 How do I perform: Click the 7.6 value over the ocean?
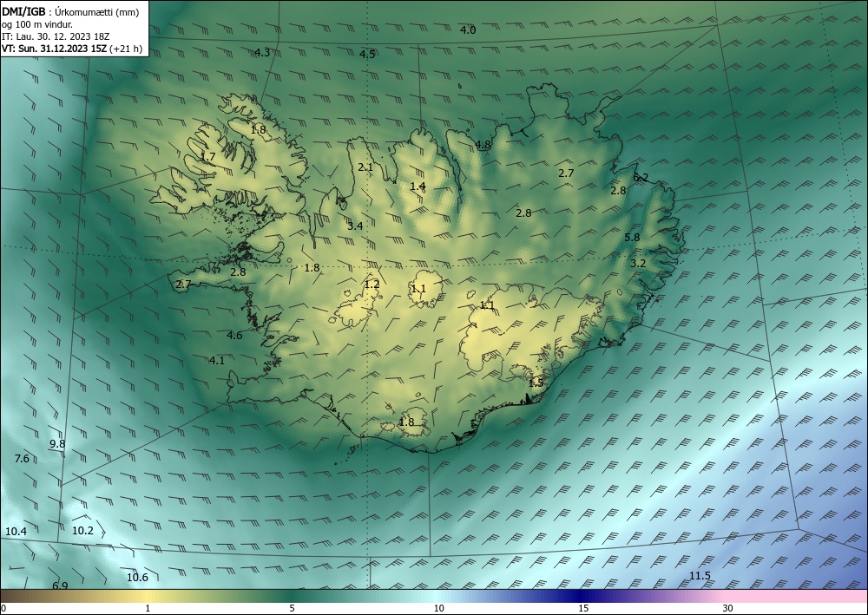[22, 459]
